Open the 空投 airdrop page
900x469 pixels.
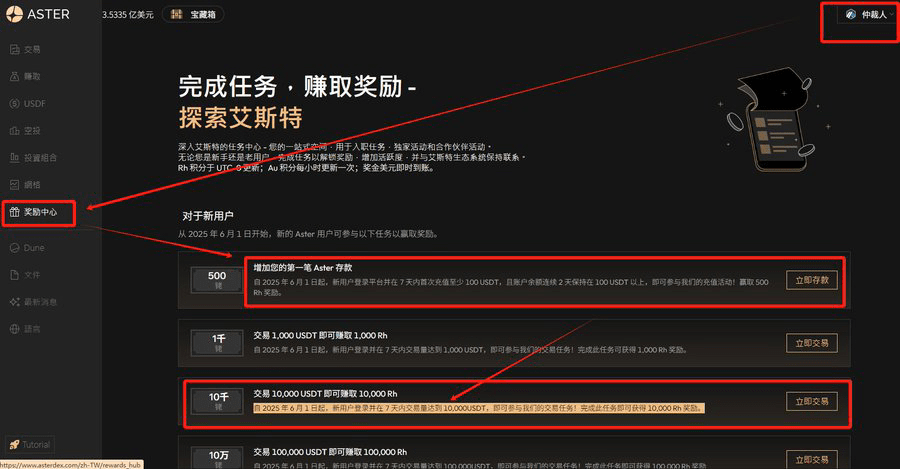coord(25,130)
